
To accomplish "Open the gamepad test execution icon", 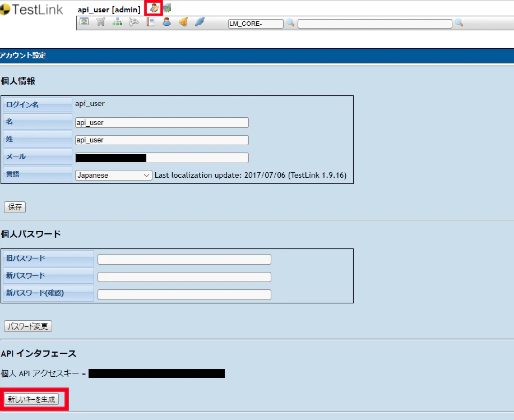I will [x=134, y=22].
